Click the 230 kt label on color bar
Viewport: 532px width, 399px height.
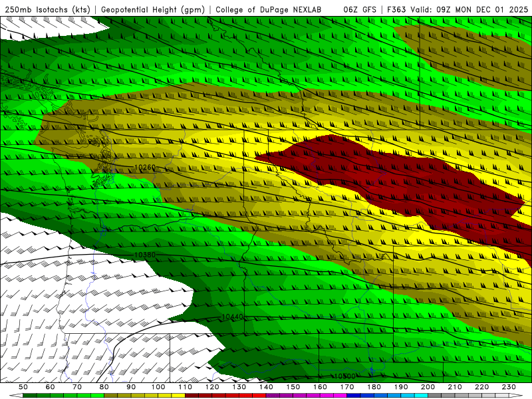coord(509,387)
